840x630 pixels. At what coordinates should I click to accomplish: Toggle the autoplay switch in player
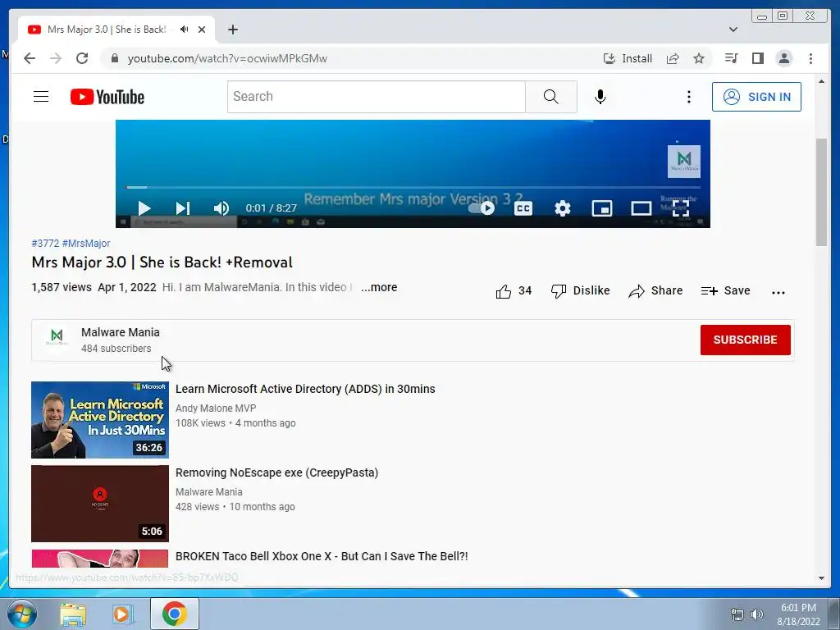tap(481, 208)
